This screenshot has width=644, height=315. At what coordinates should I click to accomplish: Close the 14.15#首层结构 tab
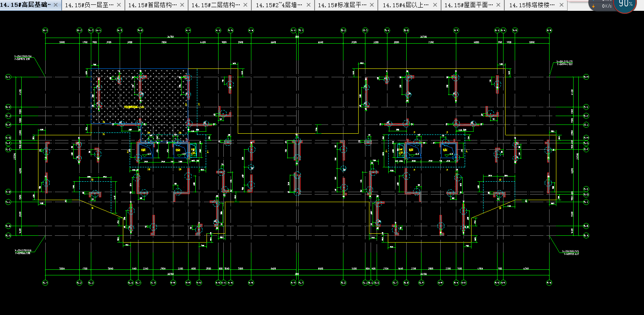pos(182,5)
